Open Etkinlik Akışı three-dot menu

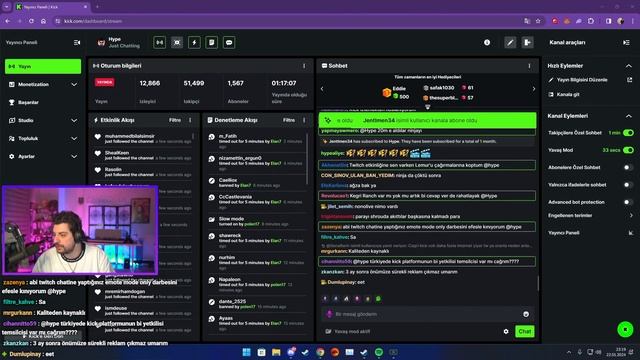[190, 120]
